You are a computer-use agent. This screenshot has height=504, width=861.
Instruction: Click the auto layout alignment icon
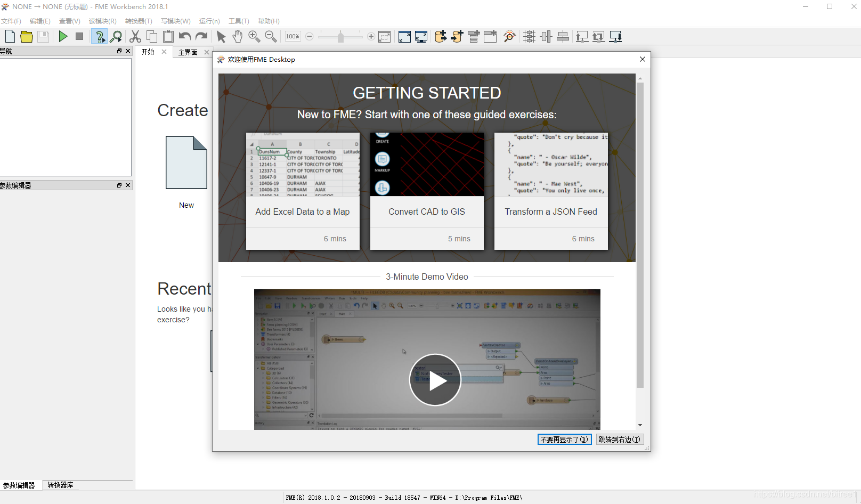tap(530, 36)
